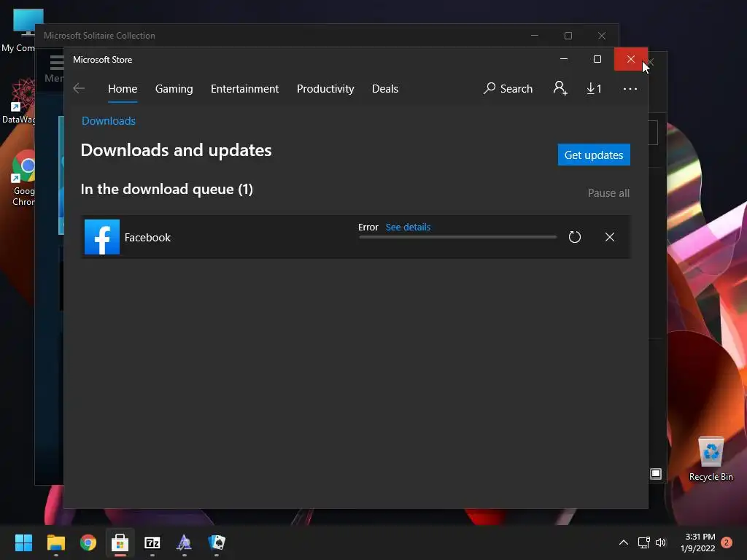Retry the Facebook download
747x560 pixels.
tap(575, 237)
